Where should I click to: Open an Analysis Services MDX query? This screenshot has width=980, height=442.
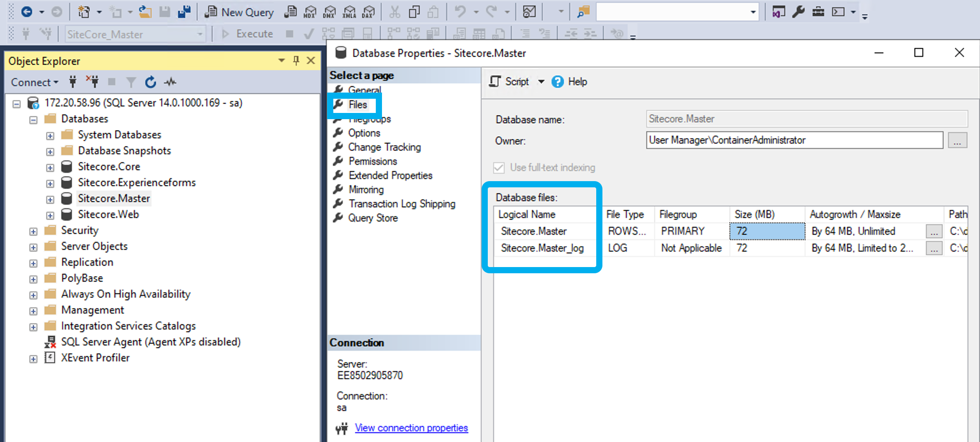coord(310,12)
